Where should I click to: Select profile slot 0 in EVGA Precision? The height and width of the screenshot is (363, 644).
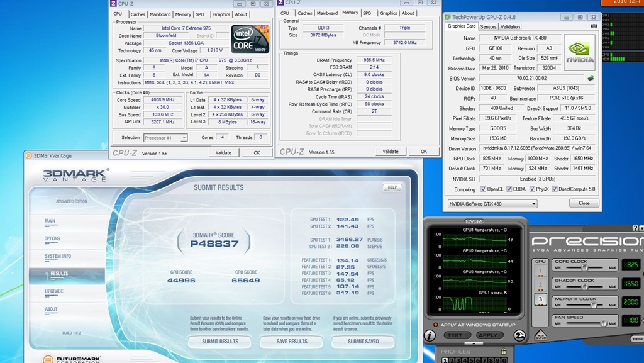coord(503,360)
